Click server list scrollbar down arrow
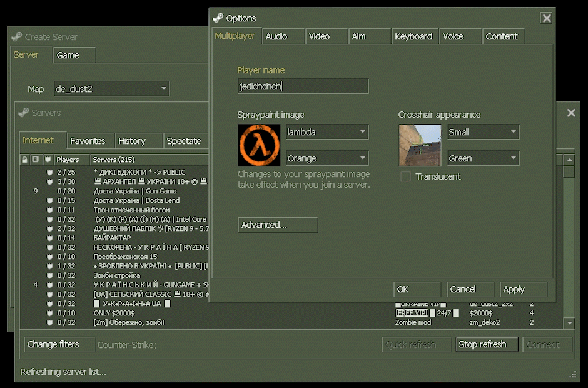Screen dimensions: 588x388 (x=569, y=323)
